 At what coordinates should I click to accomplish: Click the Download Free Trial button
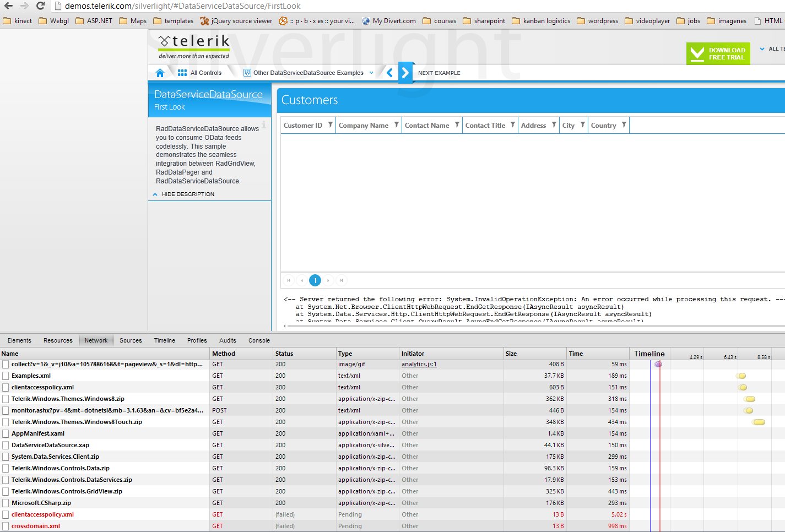[x=718, y=53]
